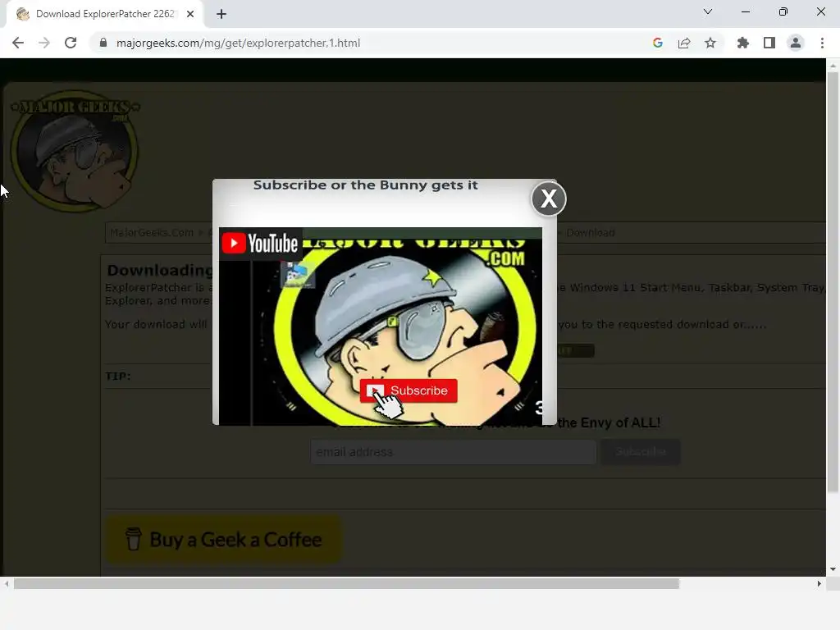Click the YouTube logo in the popup video
Screen dimensions: 840x630
point(260,244)
